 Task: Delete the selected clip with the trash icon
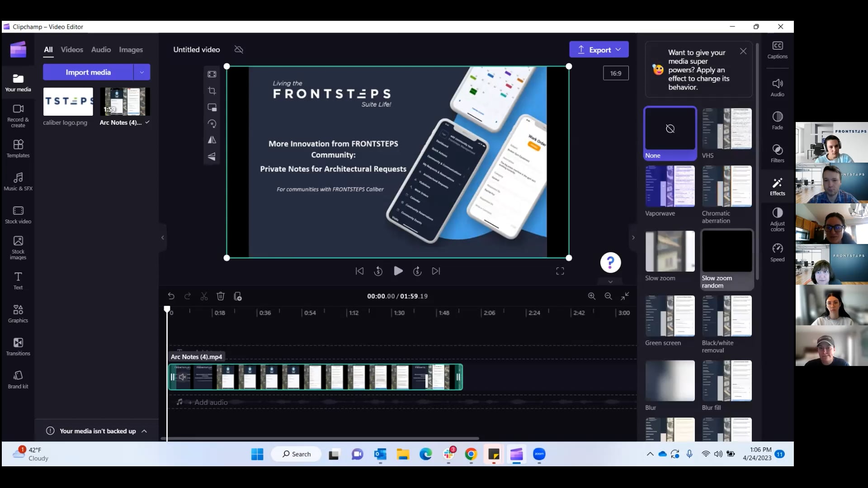coord(221,296)
